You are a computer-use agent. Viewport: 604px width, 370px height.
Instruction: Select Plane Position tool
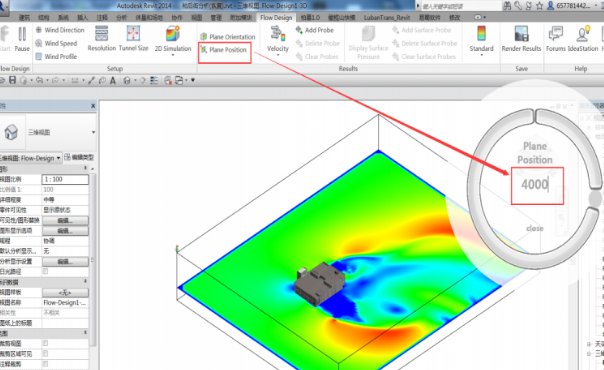tap(224, 50)
